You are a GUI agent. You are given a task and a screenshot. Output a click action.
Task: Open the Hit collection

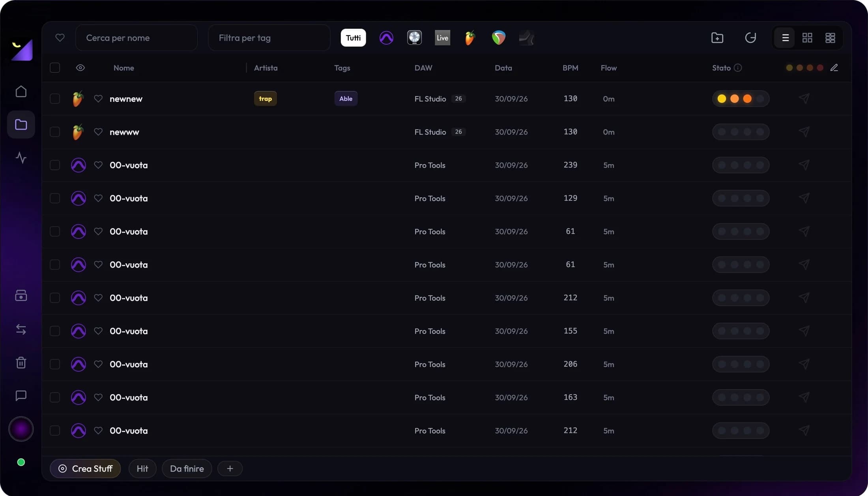pos(142,468)
